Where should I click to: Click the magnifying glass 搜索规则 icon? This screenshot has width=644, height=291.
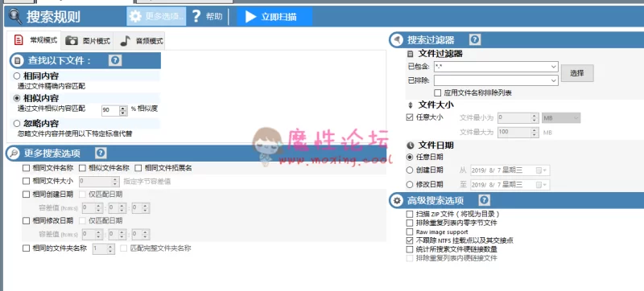tap(15, 16)
